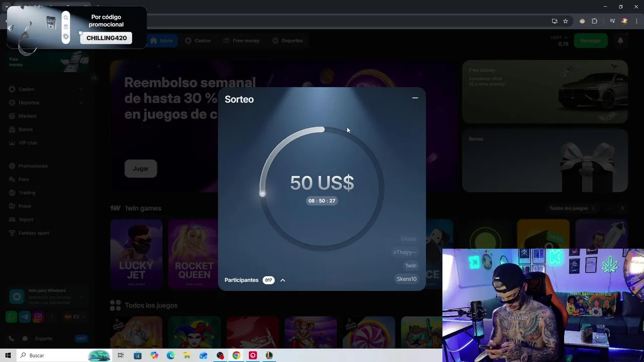Open the Lucky Jet game tile
Image resolution: width=644 pixels, height=362 pixels.
[x=136, y=253]
